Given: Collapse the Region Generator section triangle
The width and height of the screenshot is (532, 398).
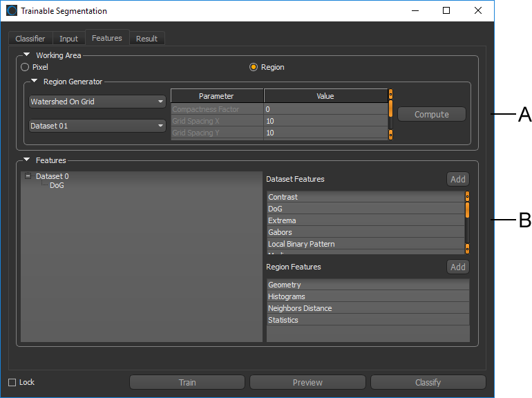Looking at the screenshot, I should (34, 82).
